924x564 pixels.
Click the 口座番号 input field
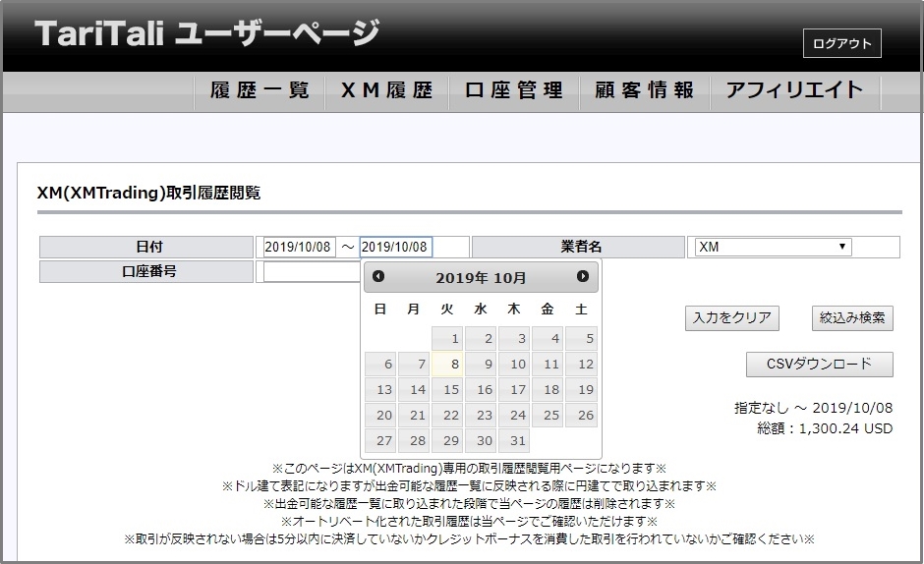[x=312, y=272]
